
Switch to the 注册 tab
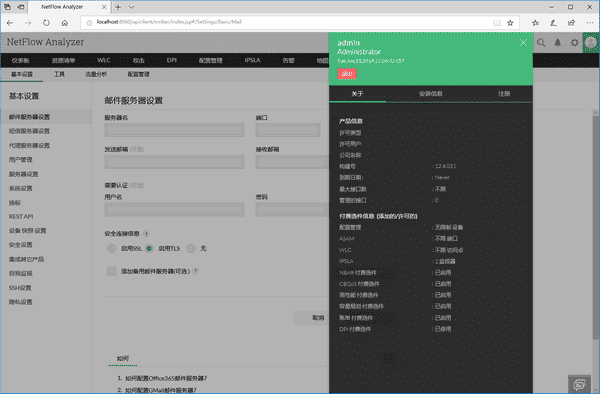coord(504,94)
